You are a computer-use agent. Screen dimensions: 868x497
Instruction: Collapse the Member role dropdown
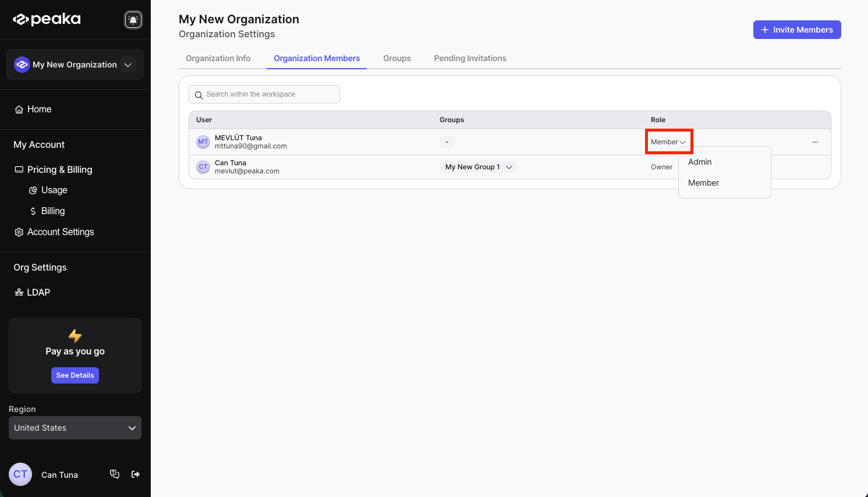tap(668, 142)
